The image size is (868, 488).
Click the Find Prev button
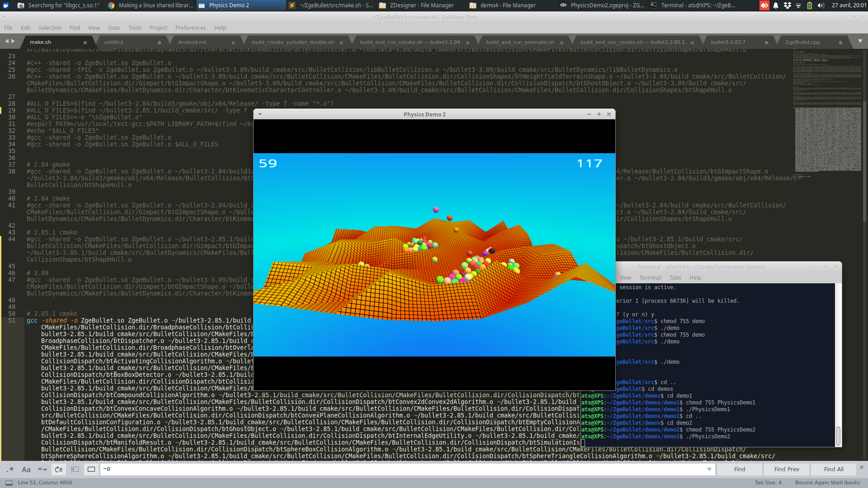tap(787, 469)
